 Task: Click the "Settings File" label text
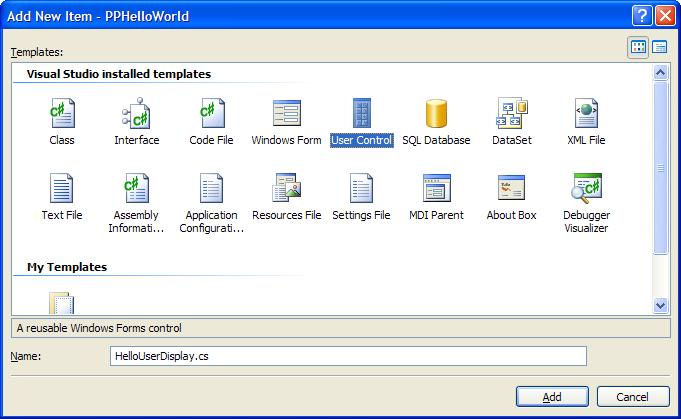coord(361,215)
